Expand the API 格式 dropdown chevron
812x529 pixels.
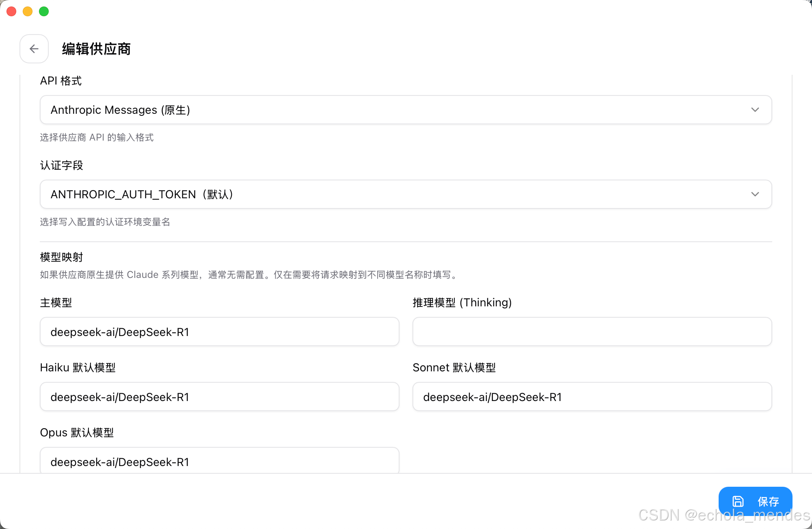point(755,110)
